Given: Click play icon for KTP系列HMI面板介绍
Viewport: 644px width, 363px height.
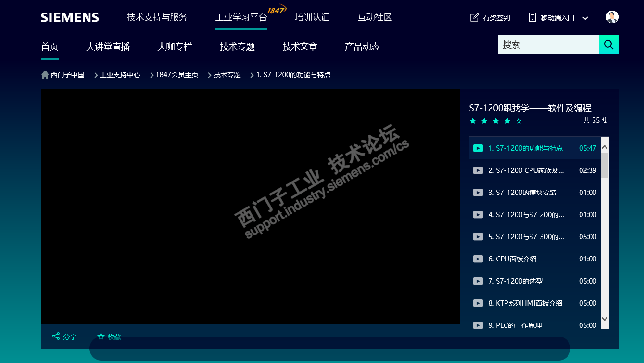Looking at the screenshot, I should [478, 303].
